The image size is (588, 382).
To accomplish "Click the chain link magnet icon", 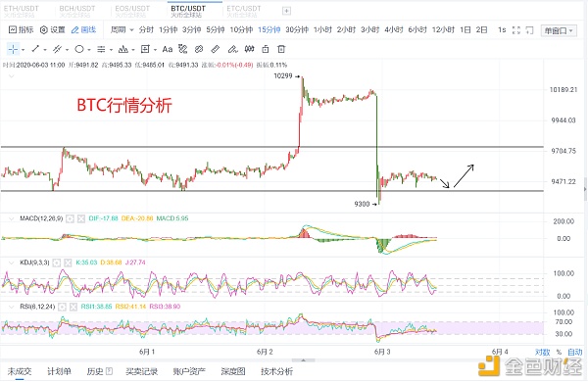I will click(199, 49).
